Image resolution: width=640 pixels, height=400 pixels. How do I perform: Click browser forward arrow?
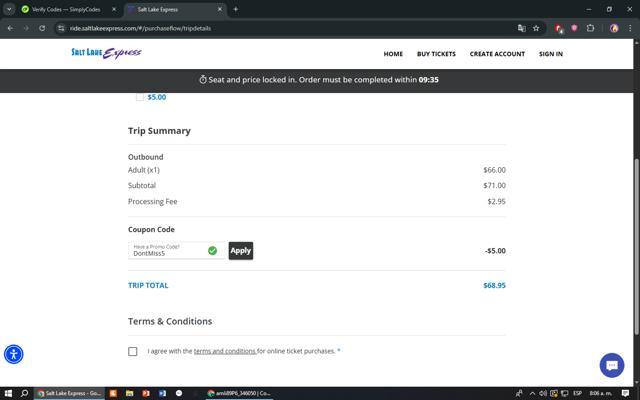(x=26, y=28)
